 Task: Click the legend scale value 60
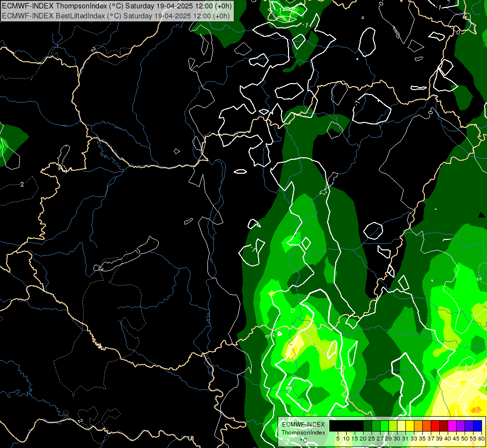point(482,439)
